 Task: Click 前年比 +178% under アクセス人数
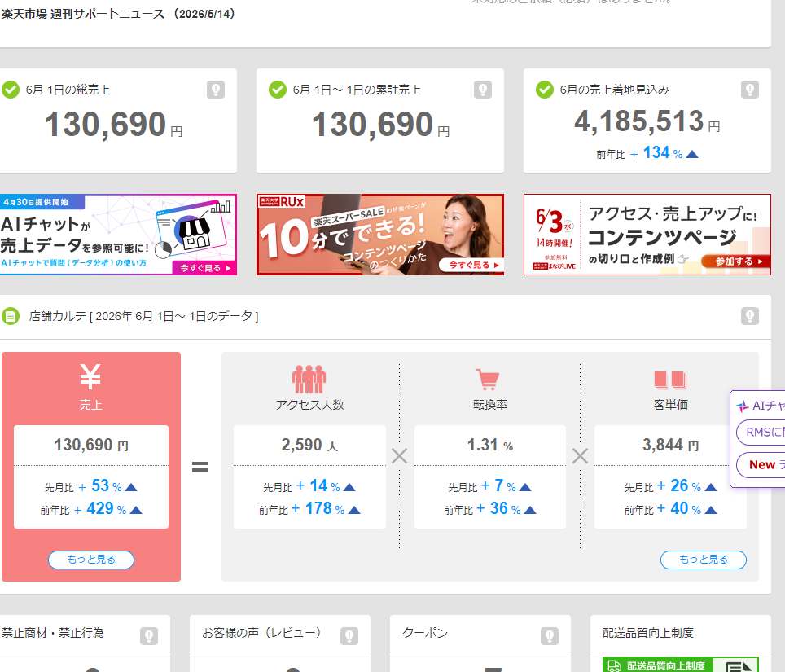coord(309,509)
